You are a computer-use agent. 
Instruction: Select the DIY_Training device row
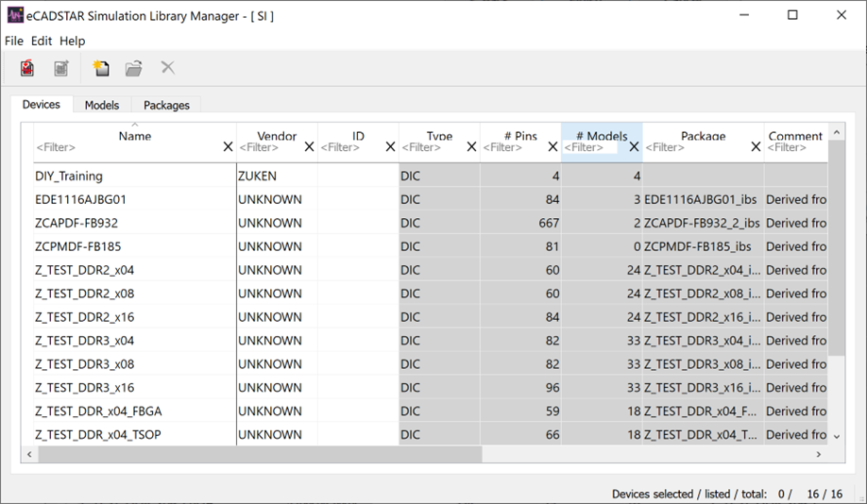click(431, 176)
